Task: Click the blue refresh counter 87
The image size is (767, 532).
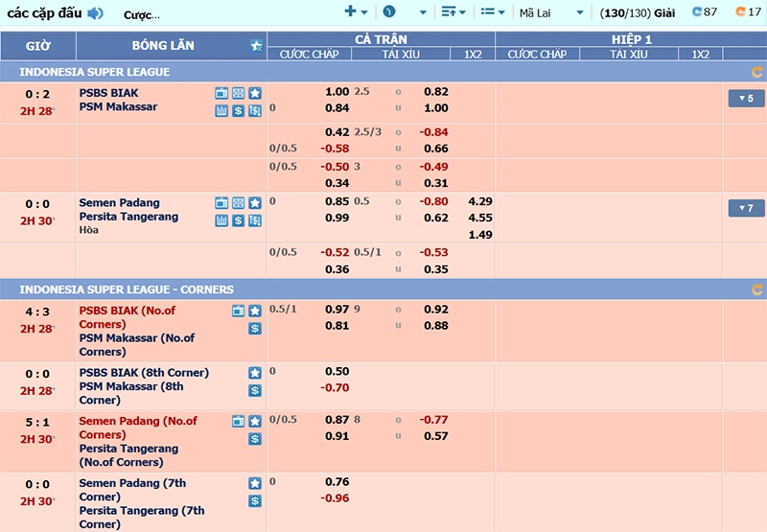Action: click(705, 12)
